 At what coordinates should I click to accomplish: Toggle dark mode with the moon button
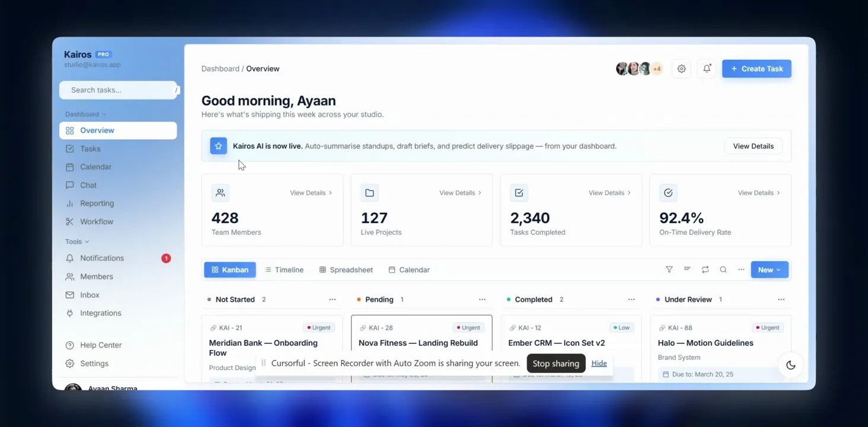click(791, 365)
